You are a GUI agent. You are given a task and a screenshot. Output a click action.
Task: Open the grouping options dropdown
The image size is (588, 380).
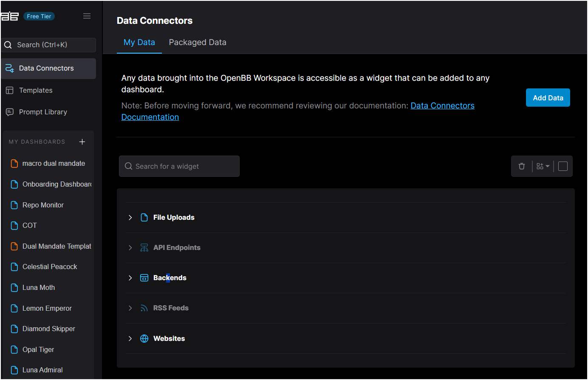coord(543,166)
